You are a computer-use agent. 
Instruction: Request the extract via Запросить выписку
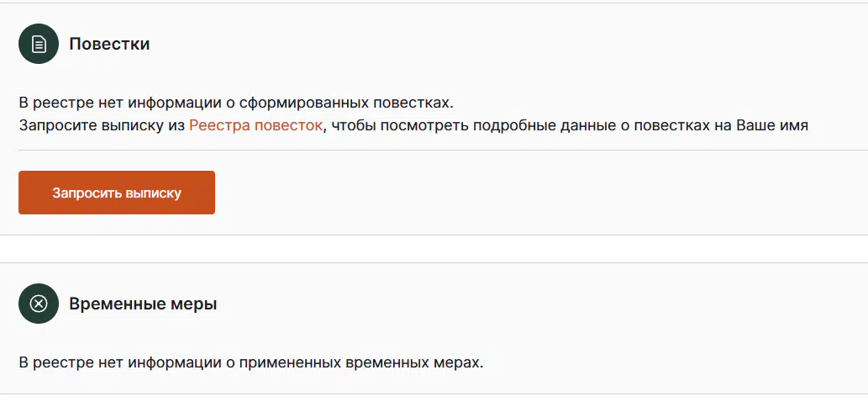117,193
